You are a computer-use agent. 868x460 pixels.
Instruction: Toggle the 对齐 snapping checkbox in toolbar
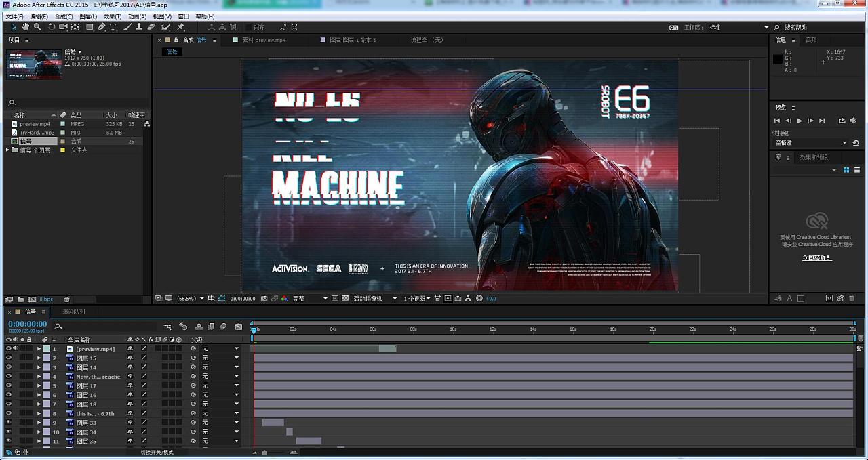pos(248,28)
